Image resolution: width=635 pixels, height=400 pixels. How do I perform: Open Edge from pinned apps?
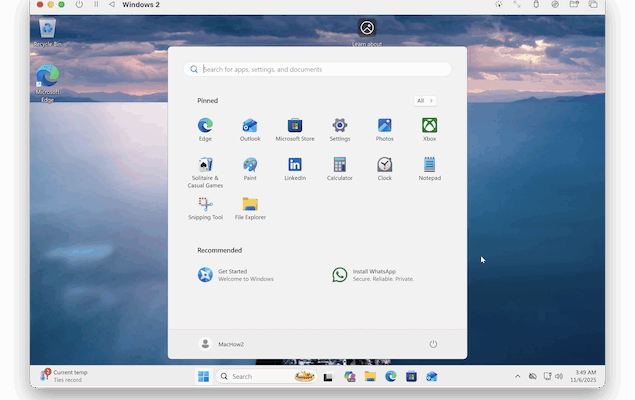pos(205,130)
